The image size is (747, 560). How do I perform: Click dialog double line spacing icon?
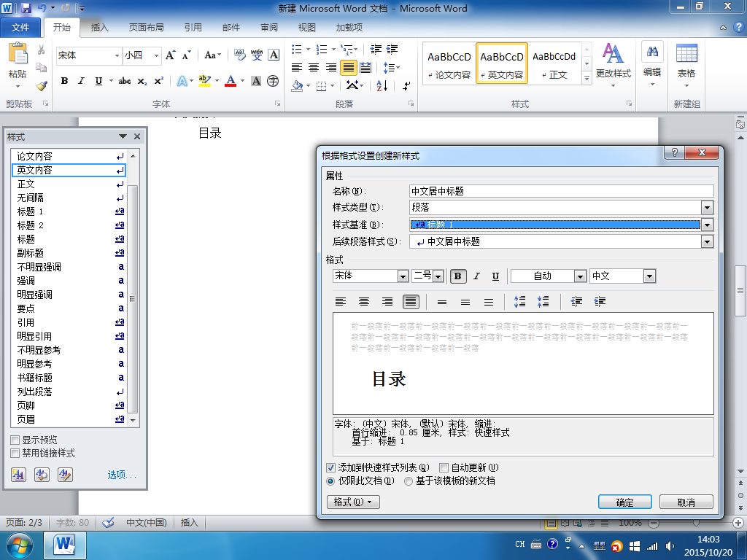click(489, 302)
